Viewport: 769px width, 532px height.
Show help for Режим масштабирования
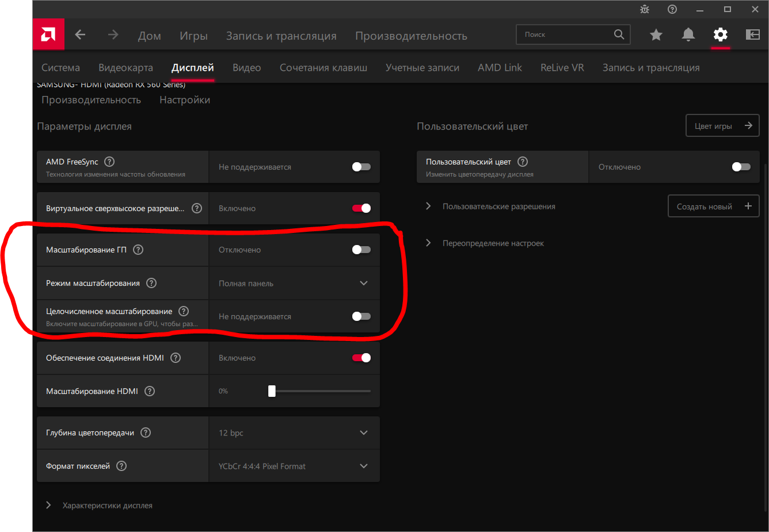[151, 283]
